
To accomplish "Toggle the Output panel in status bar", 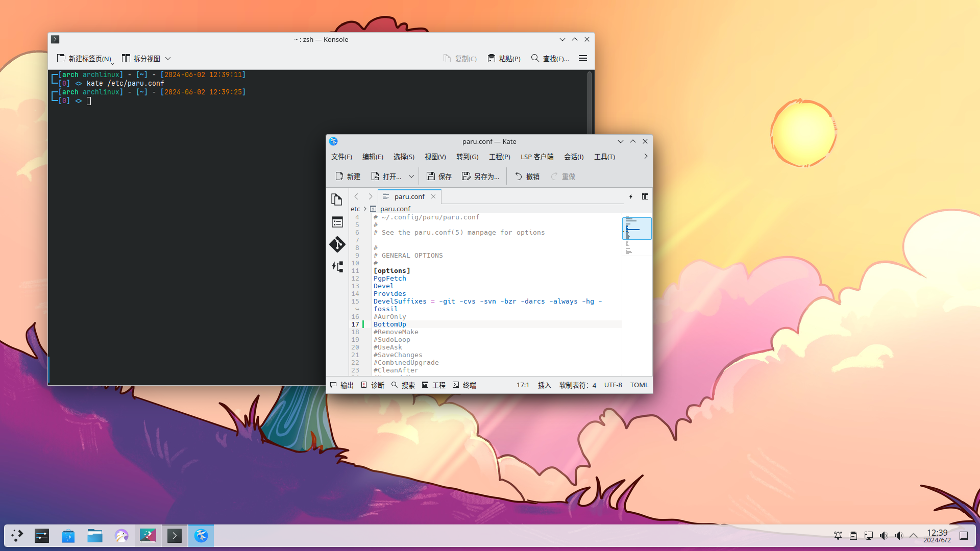I will (342, 385).
